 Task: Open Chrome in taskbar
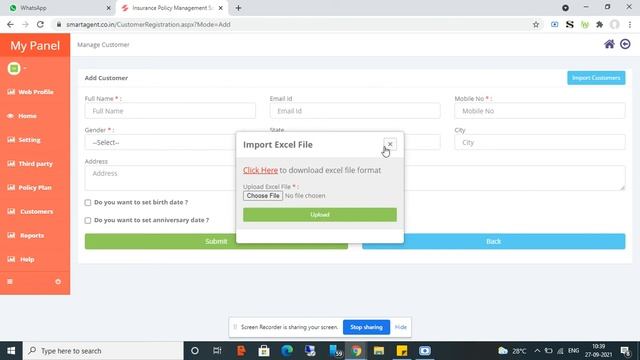tap(356, 351)
